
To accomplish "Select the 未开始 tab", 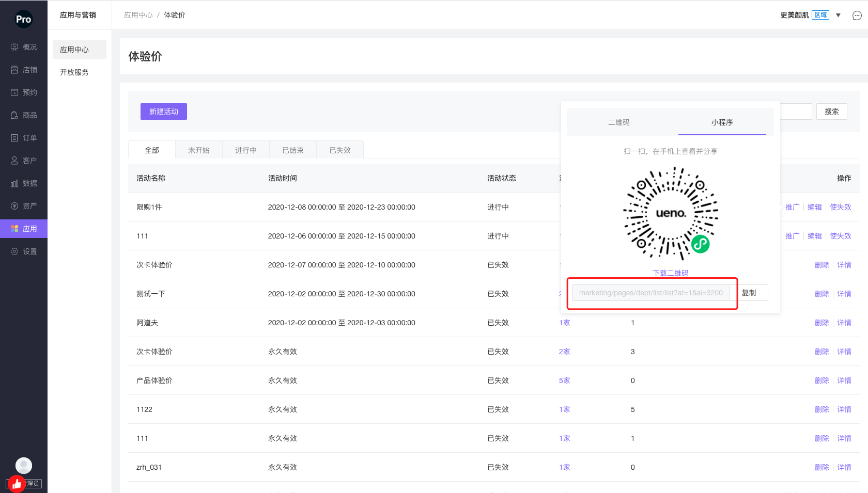I will [199, 150].
